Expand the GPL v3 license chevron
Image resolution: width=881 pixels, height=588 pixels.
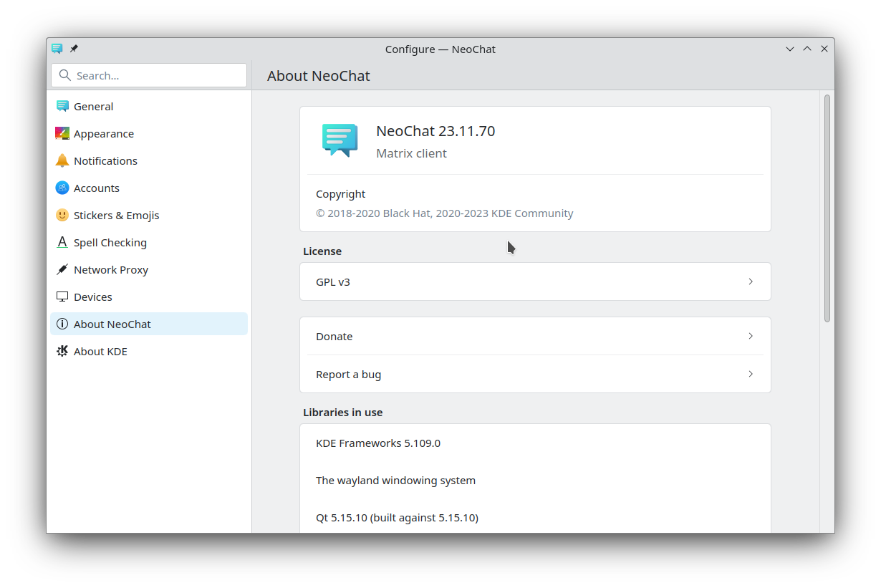(x=750, y=281)
